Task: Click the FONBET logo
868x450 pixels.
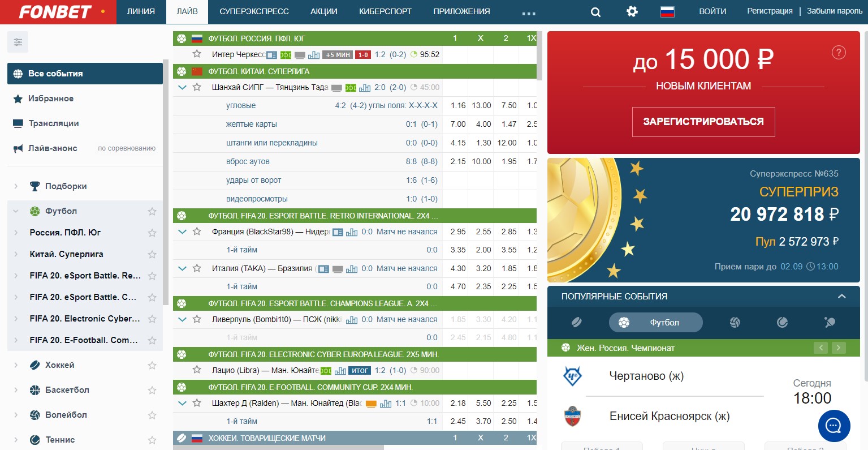Action: pos(55,12)
